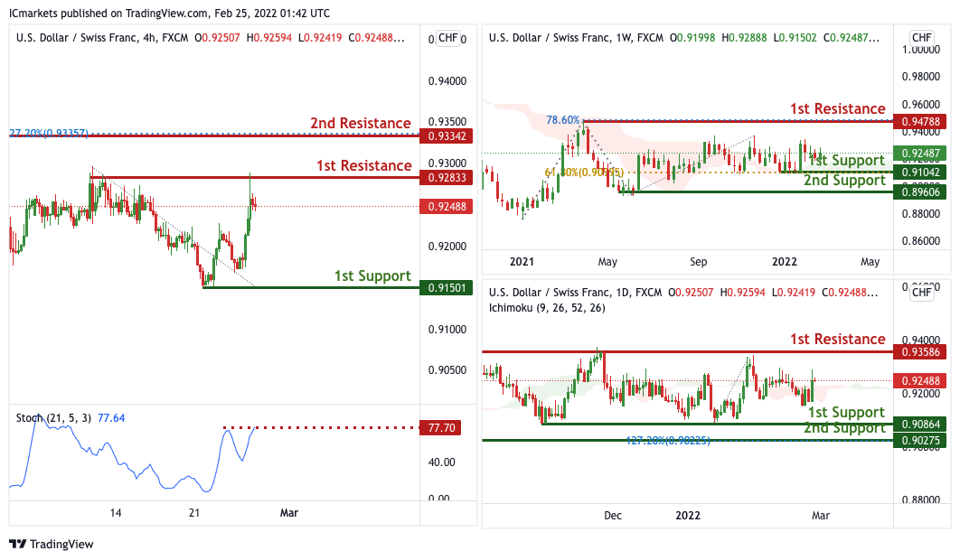Click the 77.64 stochastic value

111,418
